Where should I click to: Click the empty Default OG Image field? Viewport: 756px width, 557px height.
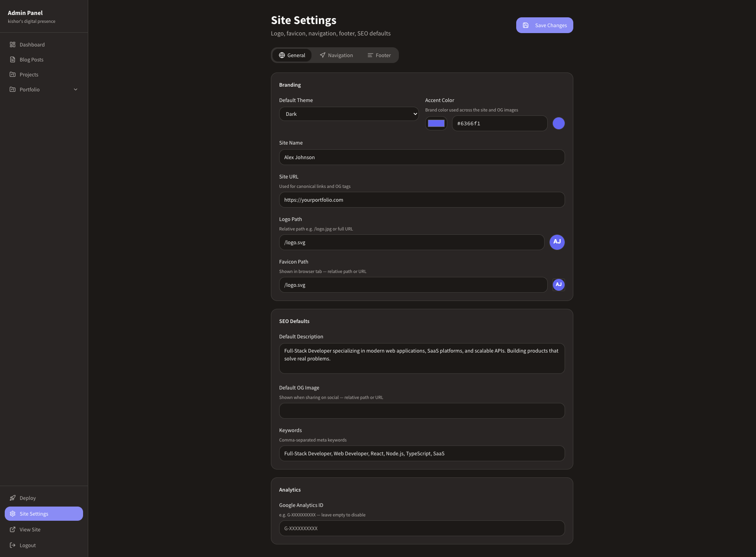422,411
